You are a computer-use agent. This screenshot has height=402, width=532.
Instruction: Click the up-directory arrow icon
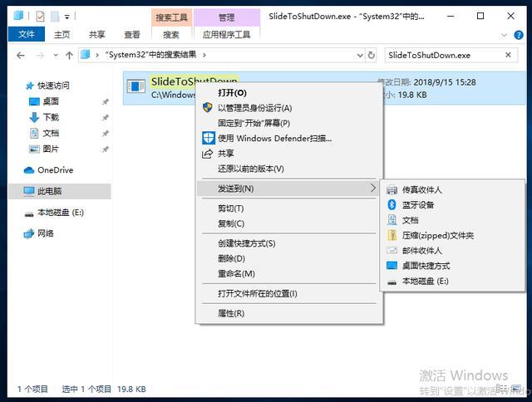[x=69, y=56]
